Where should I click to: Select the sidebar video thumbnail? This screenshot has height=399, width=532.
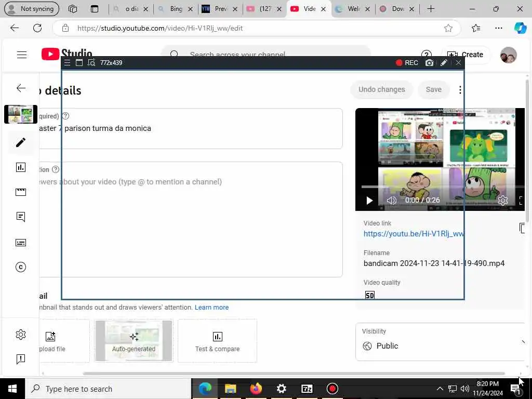point(21,114)
